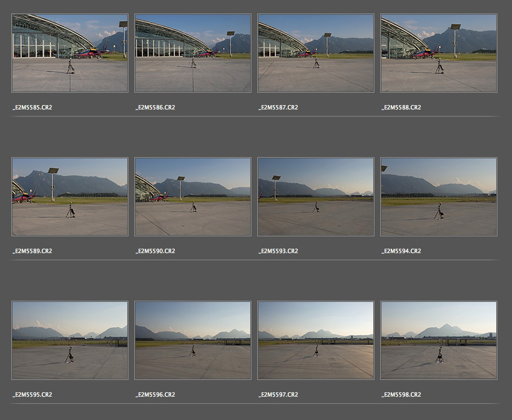Pick the _E2M5595.CR2 thumbnail image

click(x=70, y=340)
